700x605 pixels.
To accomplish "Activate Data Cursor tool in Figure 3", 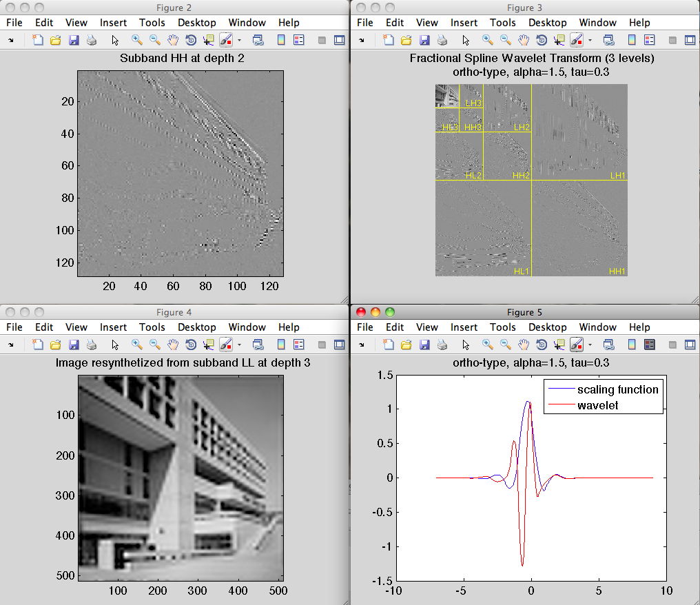I will coord(559,40).
